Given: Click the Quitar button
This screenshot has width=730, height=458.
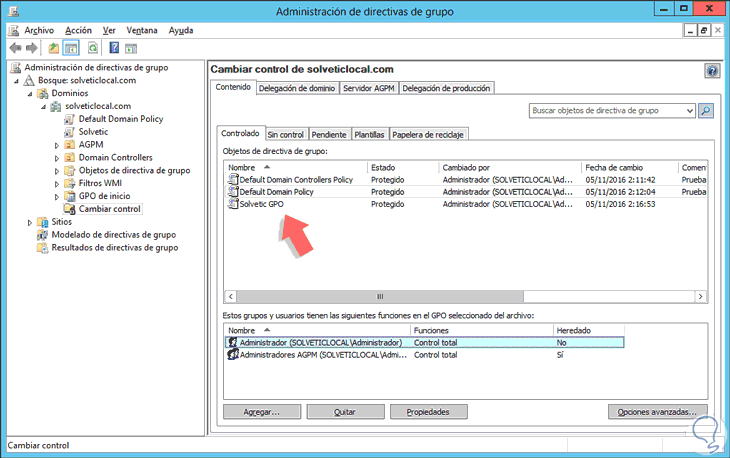Looking at the screenshot, I should [345, 412].
